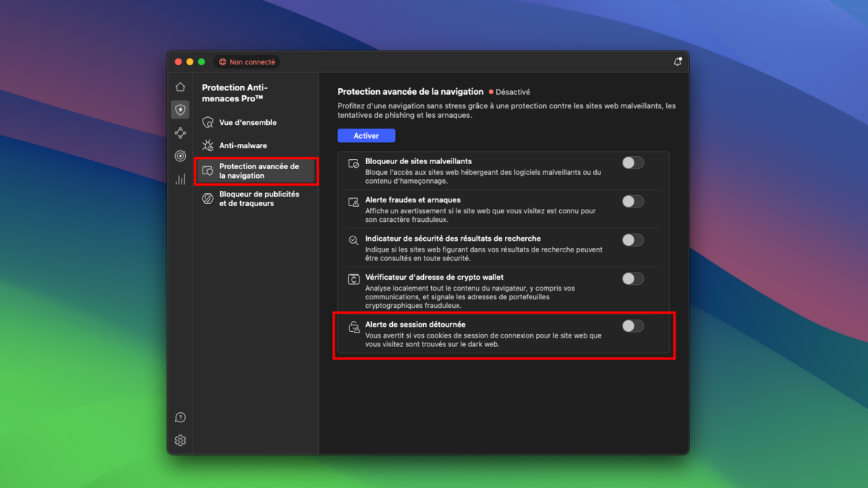Image resolution: width=868 pixels, height=488 pixels.
Task: Open the Meshnet nodes icon
Action: tap(180, 133)
